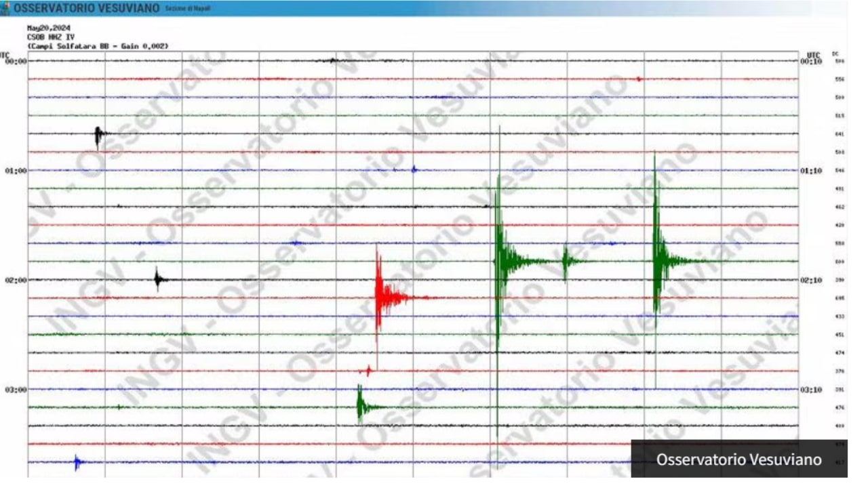Click the 00:00 time label on left axis
Image resolution: width=868 pixels, height=488 pixels.
coord(16,61)
